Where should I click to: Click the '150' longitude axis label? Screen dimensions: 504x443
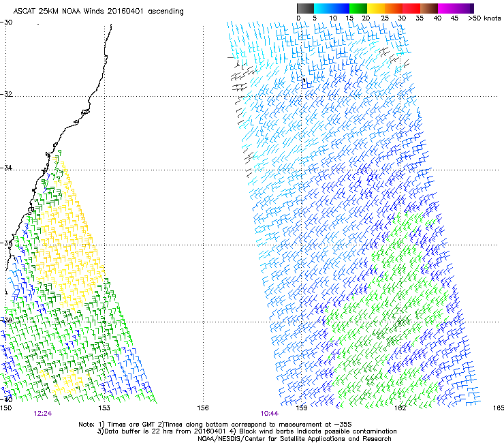tap(5, 408)
